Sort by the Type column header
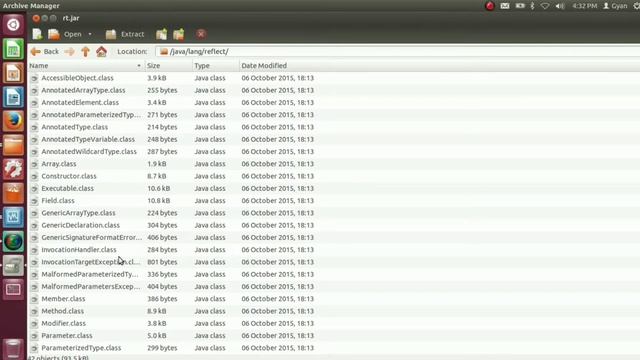Viewport: 640px width, 360px height. [216, 66]
